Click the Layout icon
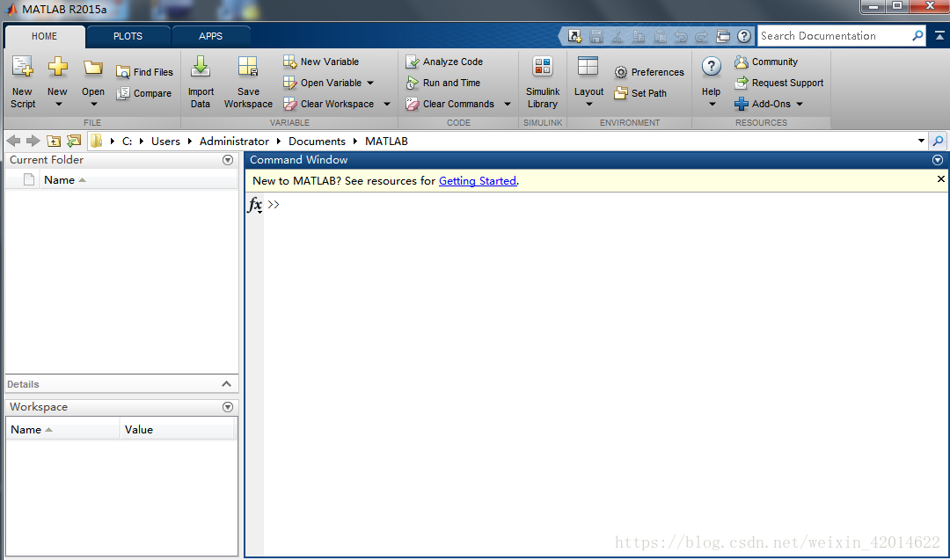 pos(588,66)
